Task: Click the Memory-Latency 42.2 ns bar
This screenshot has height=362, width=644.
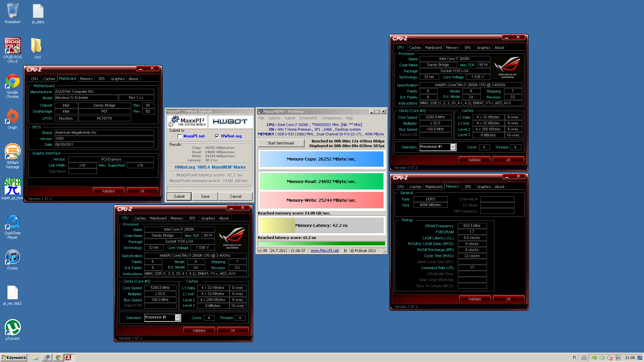Action: coord(321,226)
